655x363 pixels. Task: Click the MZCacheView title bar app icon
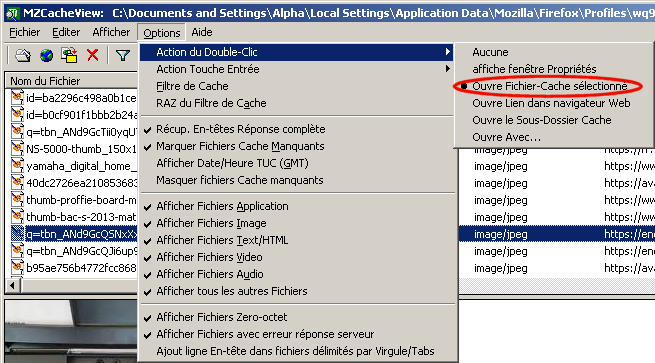(x=12, y=13)
